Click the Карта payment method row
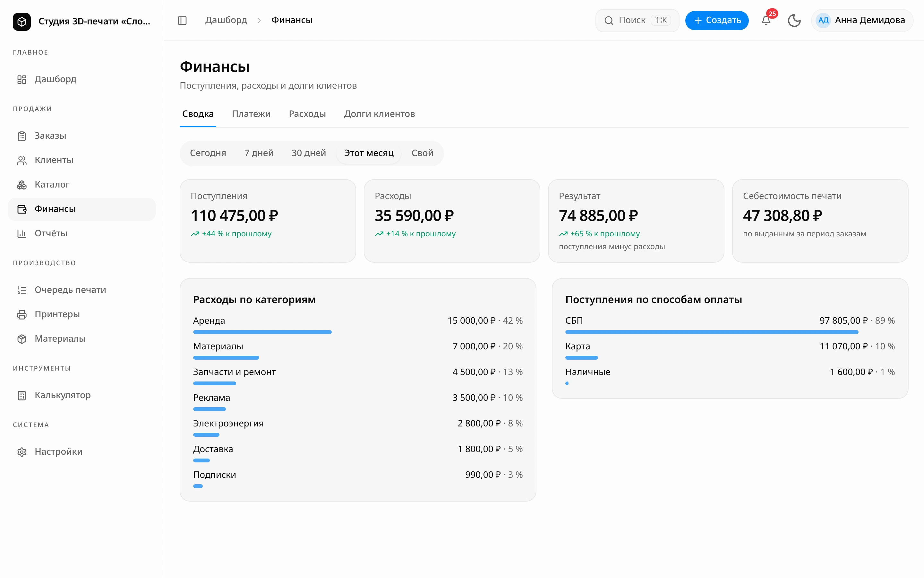This screenshot has height=578, width=924. pos(730,351)
